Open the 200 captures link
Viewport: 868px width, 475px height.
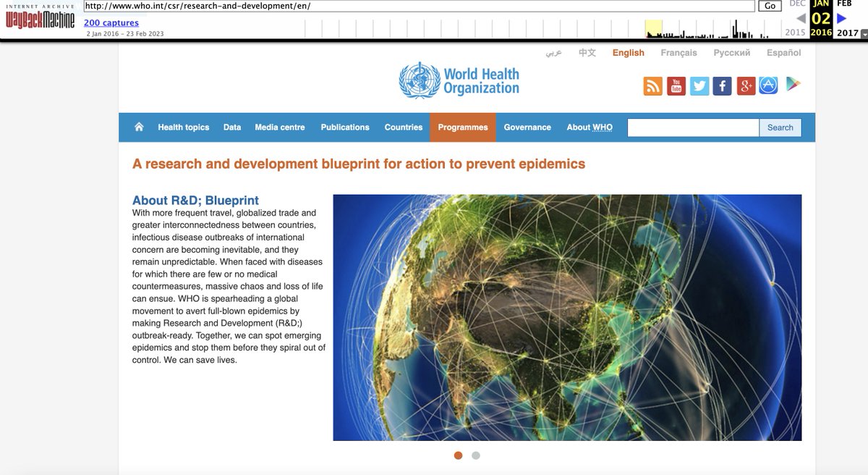click(x=111, y=23)
